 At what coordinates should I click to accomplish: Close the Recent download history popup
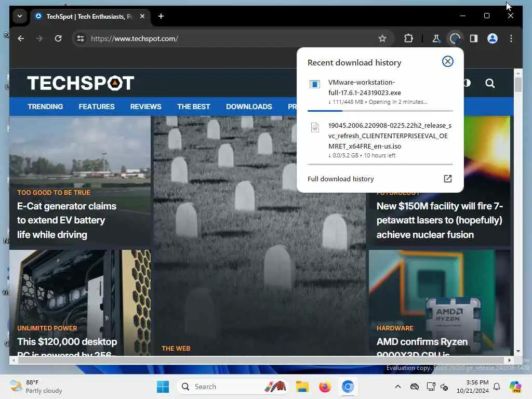point(447,61)
